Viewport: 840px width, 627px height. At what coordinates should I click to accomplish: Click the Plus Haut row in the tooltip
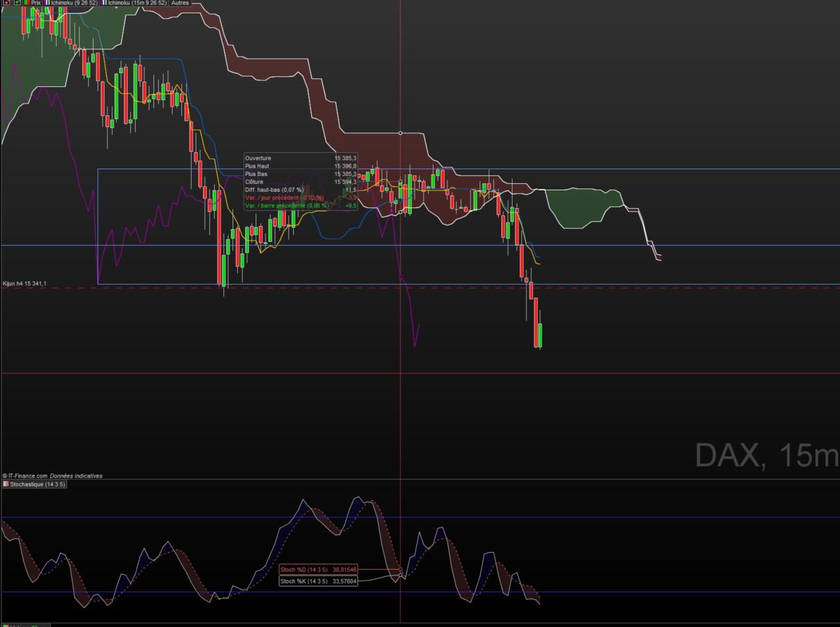(300, 166)
